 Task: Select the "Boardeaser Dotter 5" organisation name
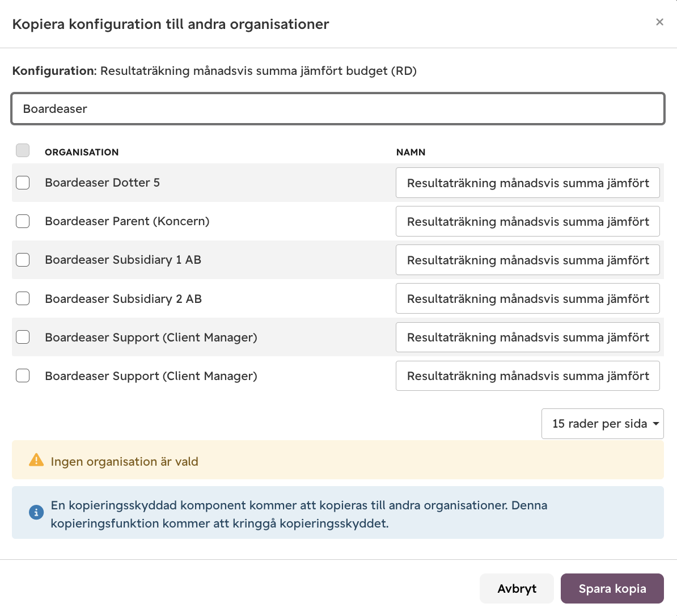click(x=102, y=183)
